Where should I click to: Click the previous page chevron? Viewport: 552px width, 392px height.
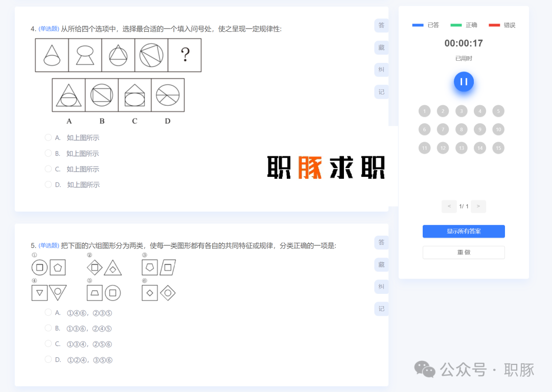[449, 206]
